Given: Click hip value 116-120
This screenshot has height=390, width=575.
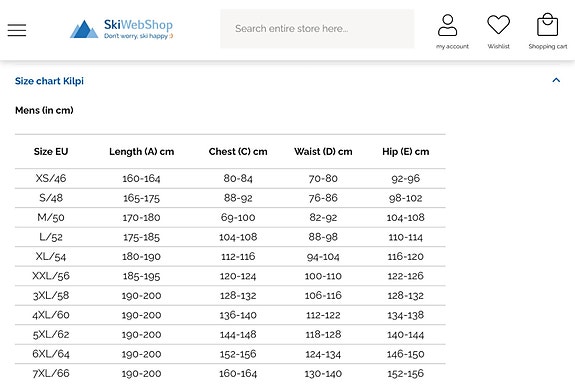Looking at the screenshot, I should coord(406,257).
